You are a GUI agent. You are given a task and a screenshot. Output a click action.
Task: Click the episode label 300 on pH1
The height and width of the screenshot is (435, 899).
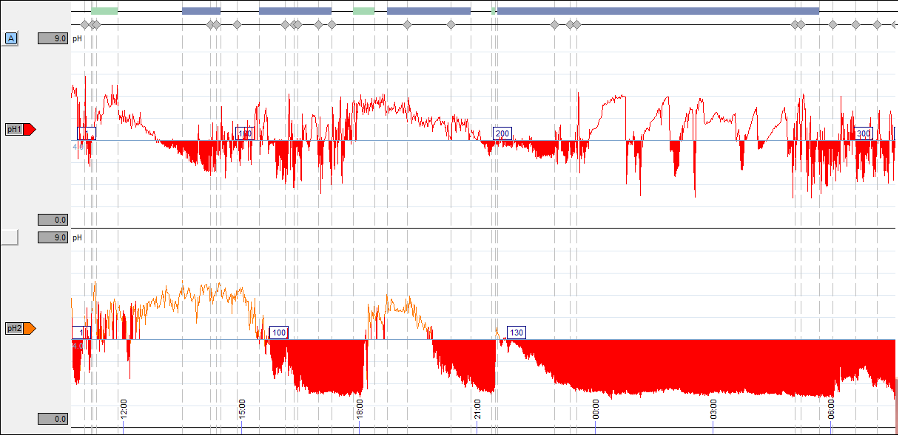point(863,133)
